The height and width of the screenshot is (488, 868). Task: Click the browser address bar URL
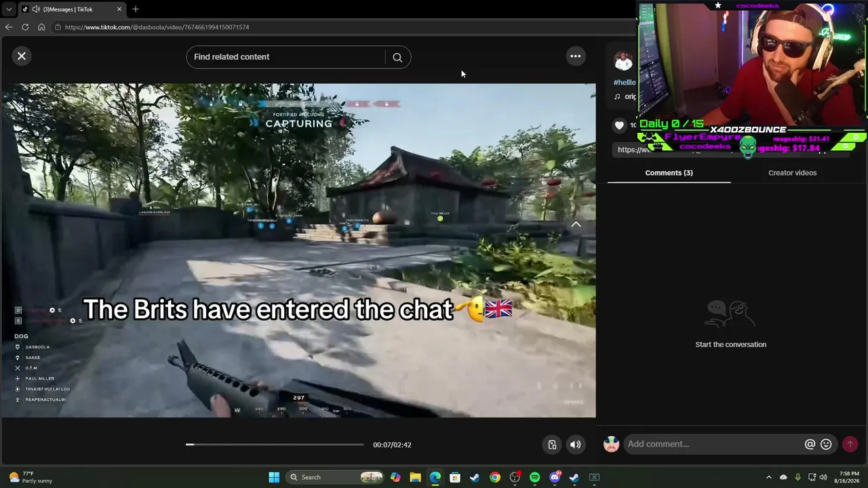point(157,27)
